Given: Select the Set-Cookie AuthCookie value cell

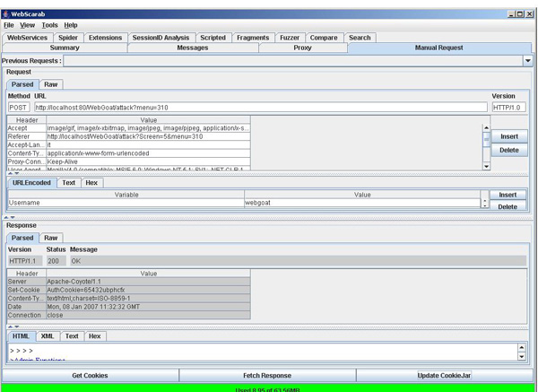Looking at the screenshot, I should (x=148, y=290).
